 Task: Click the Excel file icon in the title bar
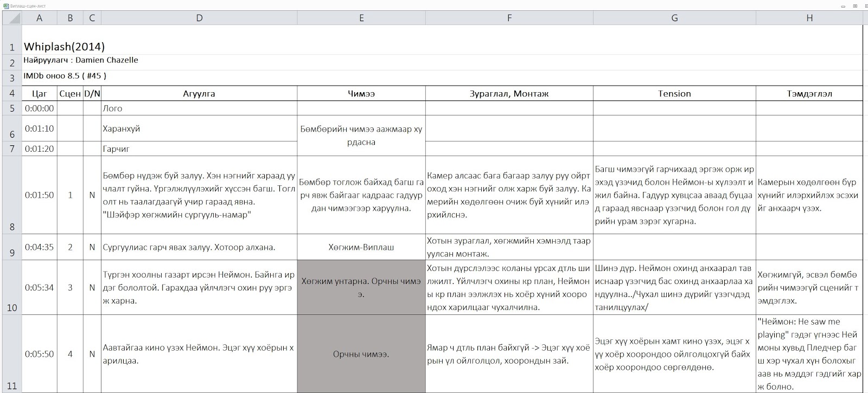(x=5, y=5)
